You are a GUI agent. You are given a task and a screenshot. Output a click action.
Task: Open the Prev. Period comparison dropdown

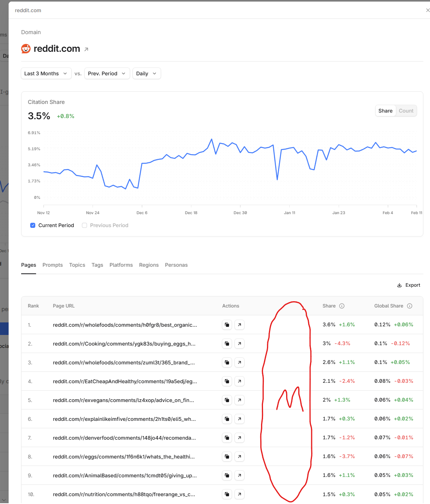107,73
